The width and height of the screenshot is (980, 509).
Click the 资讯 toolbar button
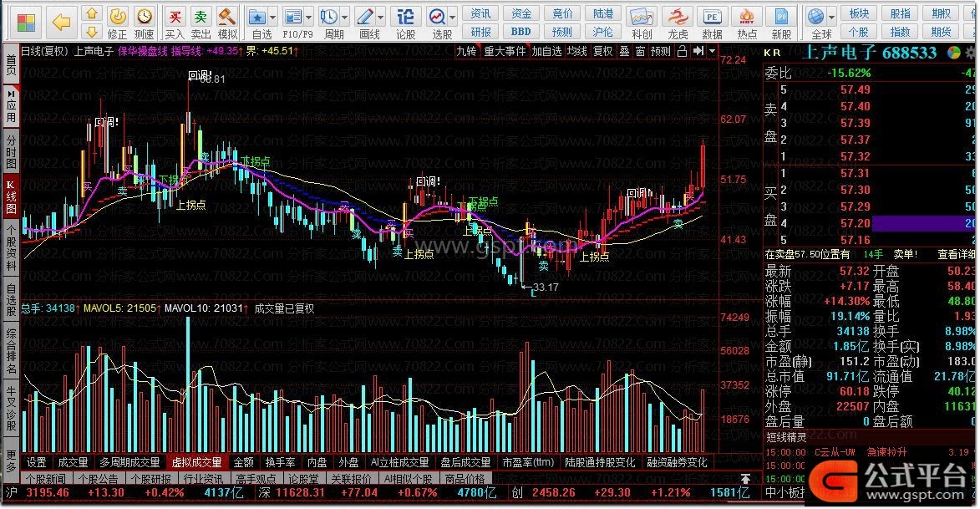click(480, 13)
